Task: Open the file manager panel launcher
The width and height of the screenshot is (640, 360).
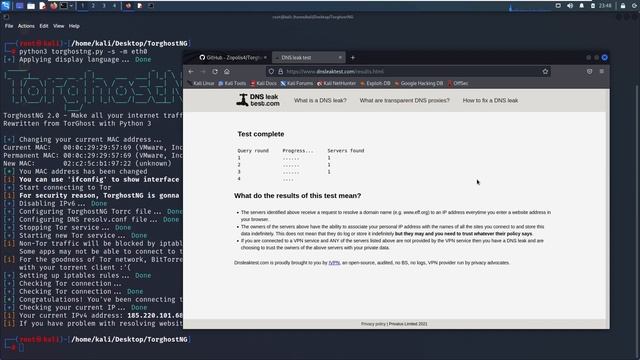Action: (x=31, y=6)
